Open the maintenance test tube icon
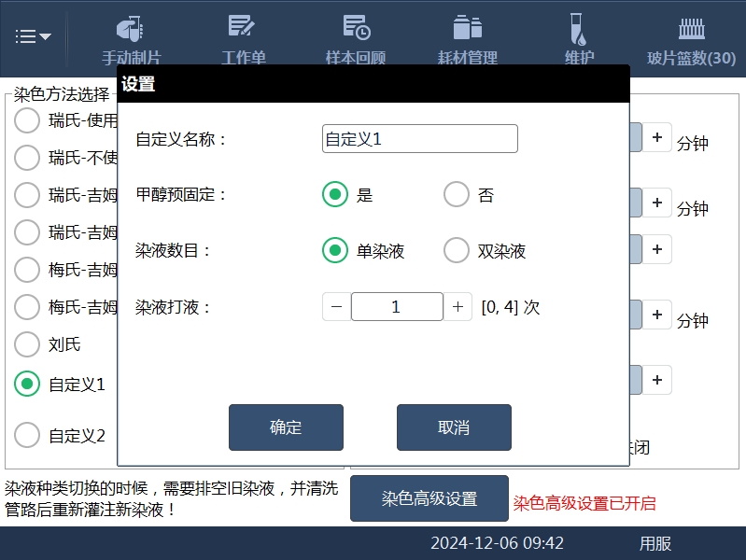This screenshot has width=746, height=560. click(x=579, y=30)
